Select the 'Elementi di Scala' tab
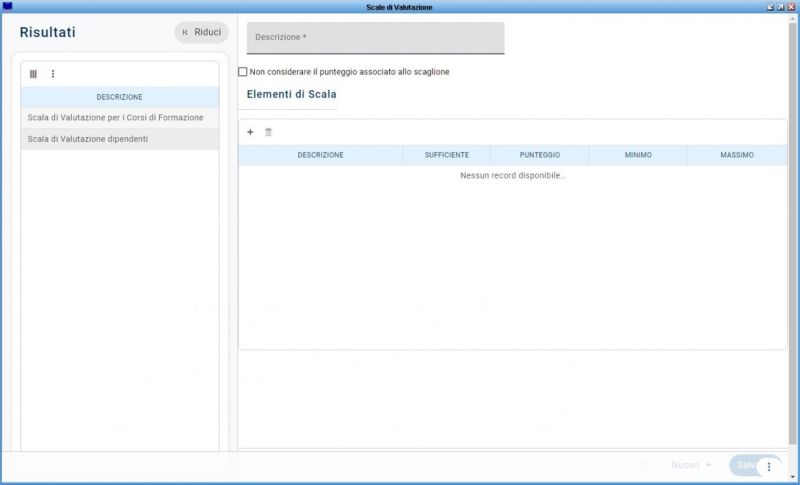Viewport: 800px width, 485px height. click(x=291, y=94)
